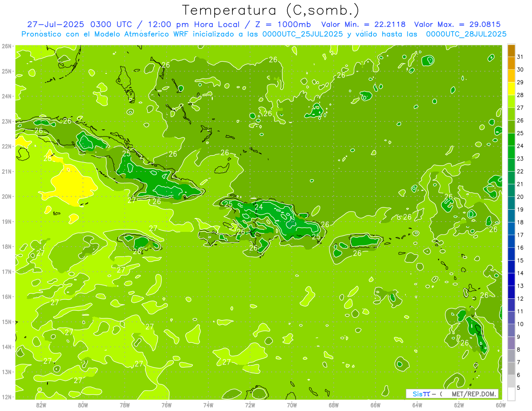Click the colorbar label "10"

tap(520, 324)
